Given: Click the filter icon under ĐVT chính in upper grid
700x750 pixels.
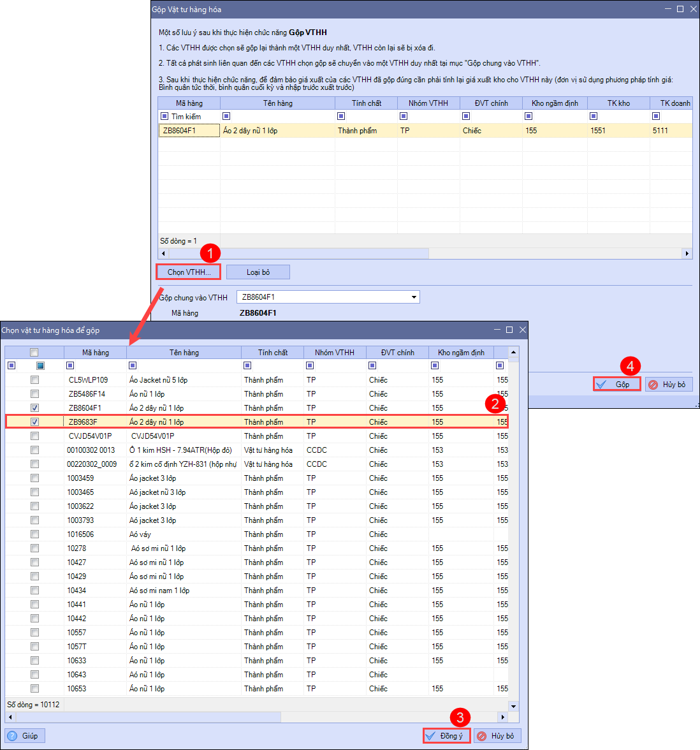Looking at the screenshot, I should click(x=466, y=116).
